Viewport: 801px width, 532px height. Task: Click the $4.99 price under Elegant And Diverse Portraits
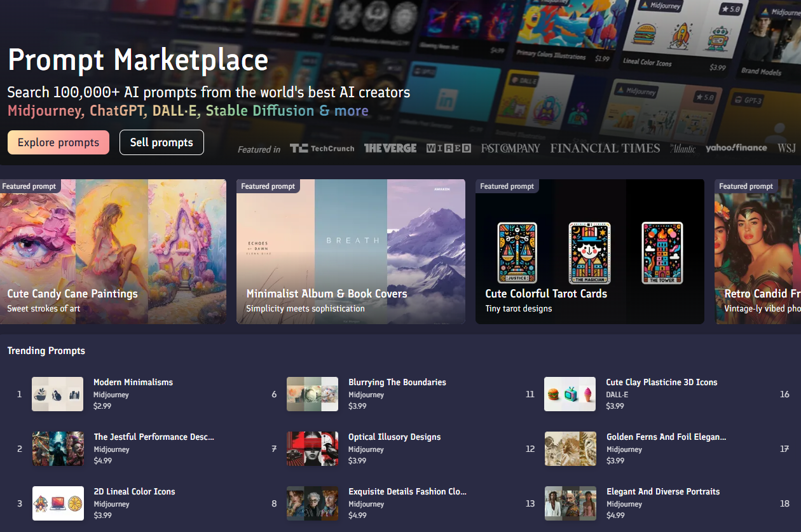tap(615, 515)
